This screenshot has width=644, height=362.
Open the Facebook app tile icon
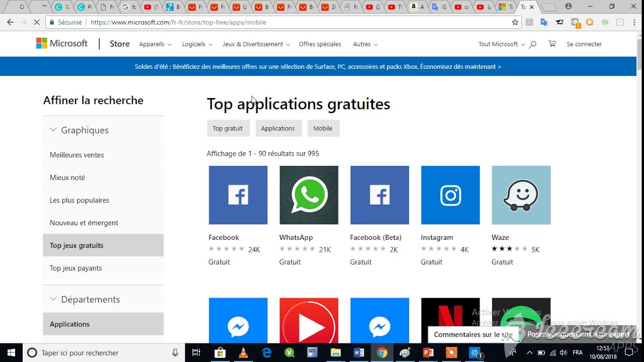pyautogui.click(x=238, y=195)
